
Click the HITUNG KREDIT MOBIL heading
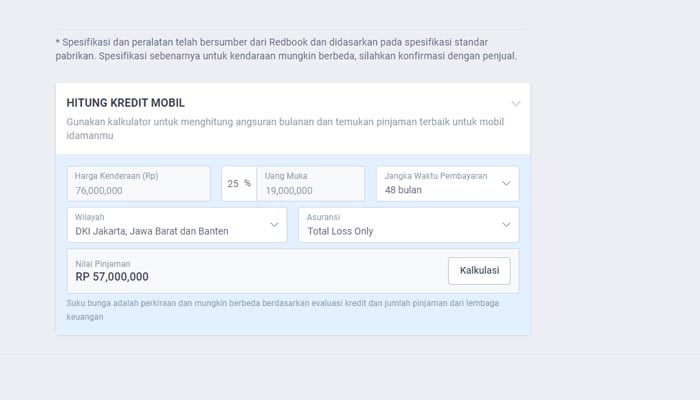point(125,103)
